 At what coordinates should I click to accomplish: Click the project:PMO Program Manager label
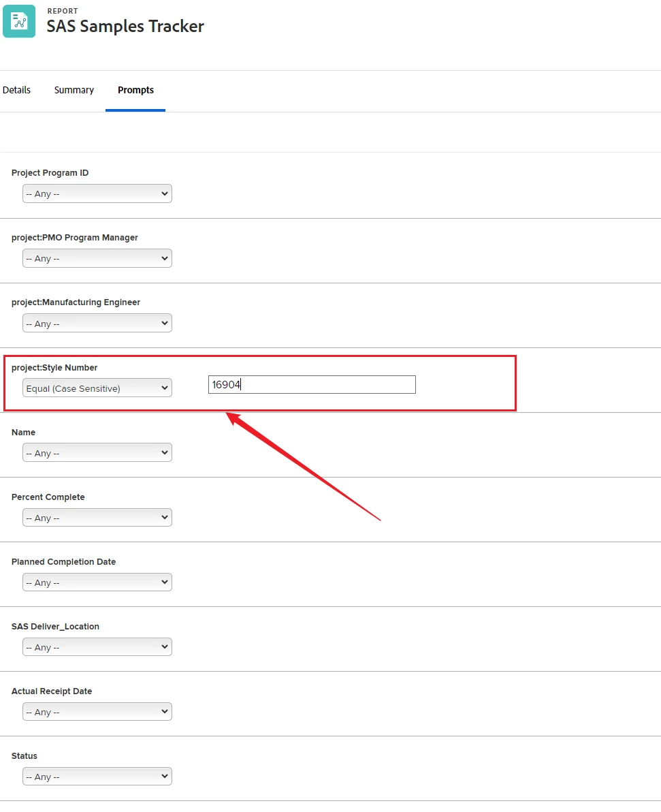tap(74, 238)
